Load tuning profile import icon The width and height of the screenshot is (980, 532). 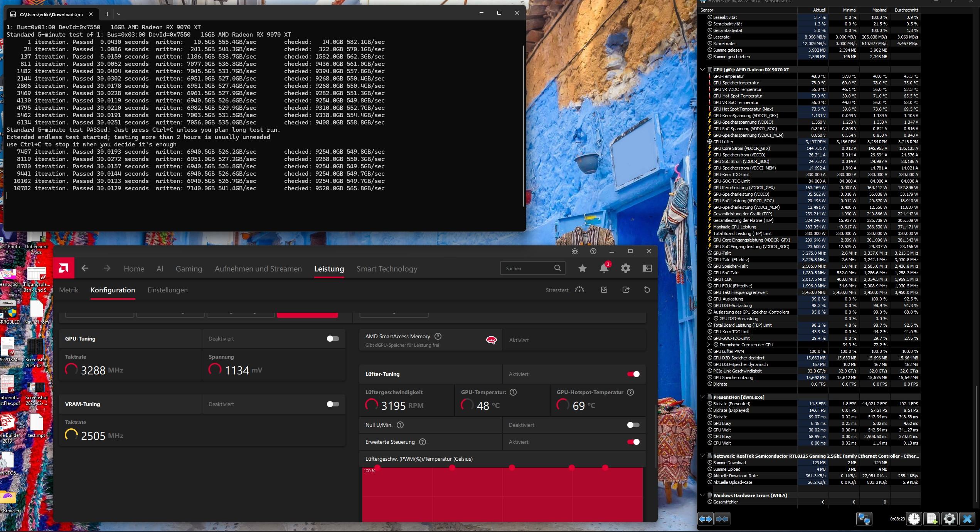(x=604, y=290)
